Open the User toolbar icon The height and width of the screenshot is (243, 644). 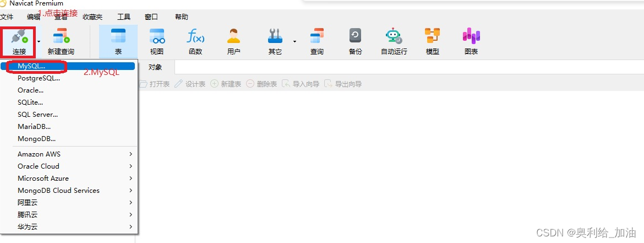[x=233, y=36]
